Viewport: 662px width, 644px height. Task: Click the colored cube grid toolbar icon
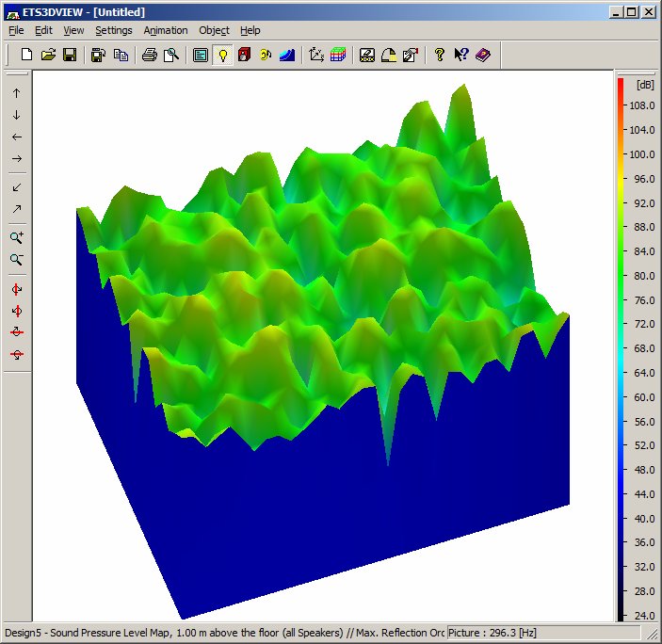click(338, 55)
